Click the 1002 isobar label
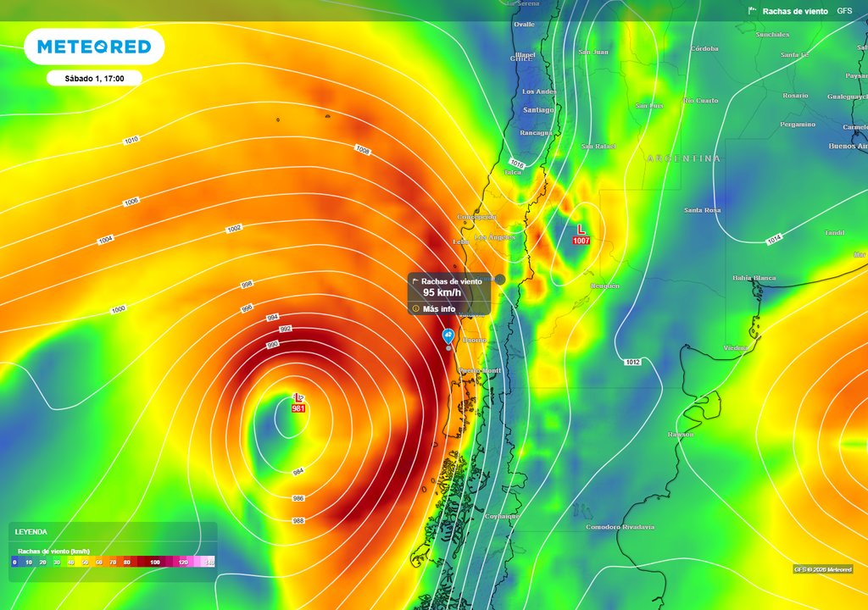 (x=234, y=229)
